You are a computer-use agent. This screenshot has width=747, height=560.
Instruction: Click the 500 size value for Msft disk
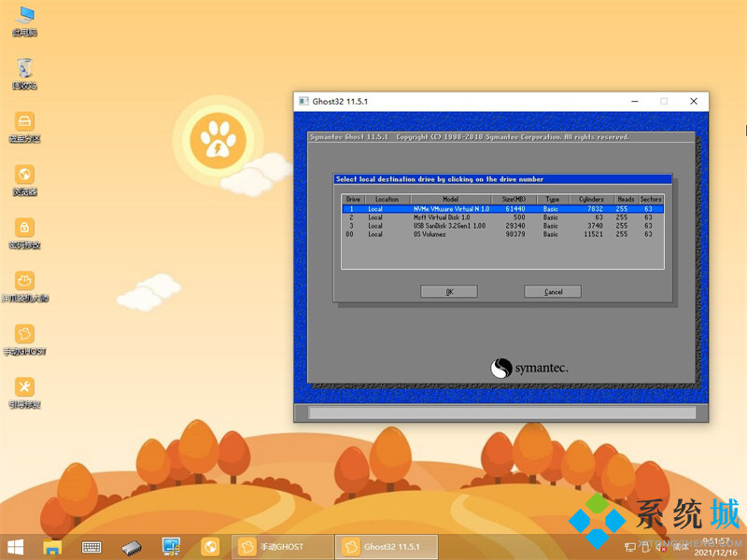(x=519, y=217)
